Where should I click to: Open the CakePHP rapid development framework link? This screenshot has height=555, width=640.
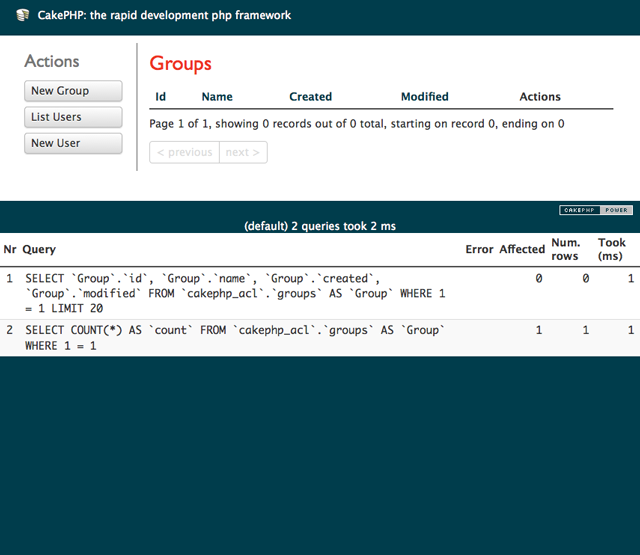tap(164, 16)
